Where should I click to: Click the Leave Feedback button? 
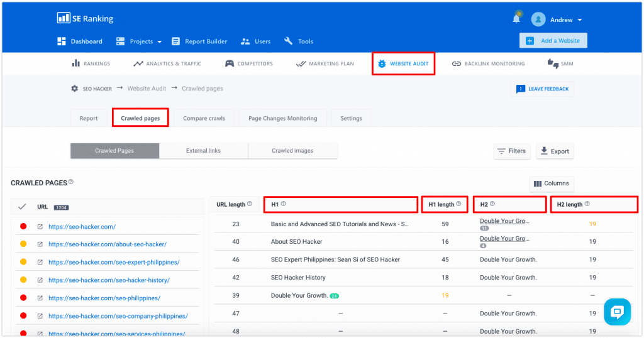click(x=542, y=89)
